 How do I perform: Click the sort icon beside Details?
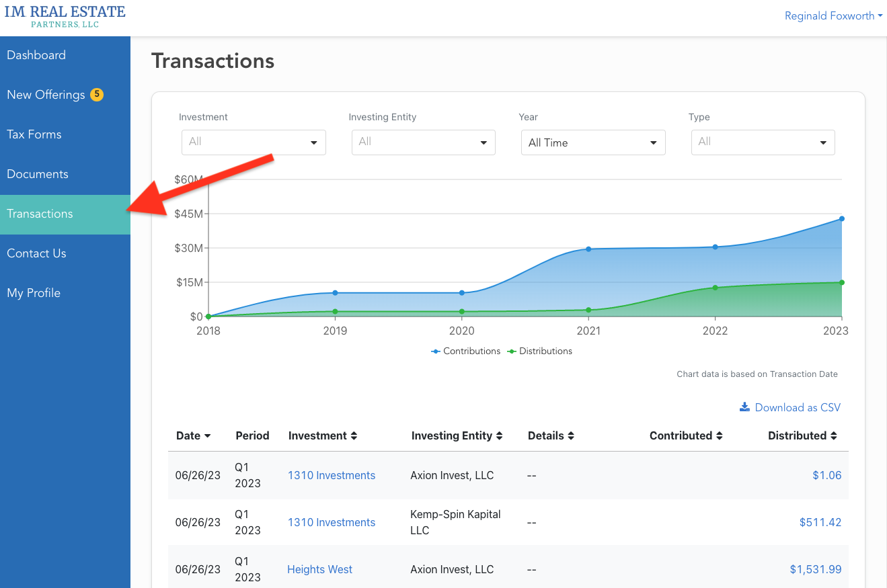click(x=570, y=435)
